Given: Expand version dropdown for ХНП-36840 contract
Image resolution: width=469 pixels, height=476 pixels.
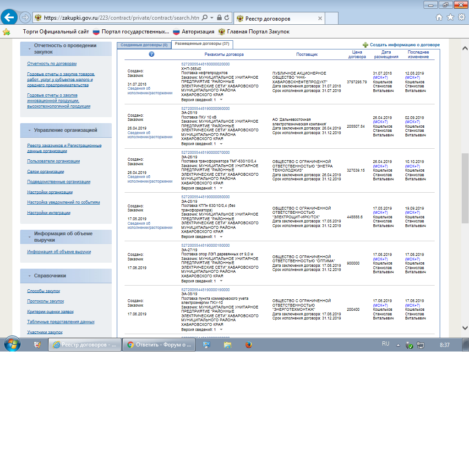Looking at the screenshot, I should (221, 99).
